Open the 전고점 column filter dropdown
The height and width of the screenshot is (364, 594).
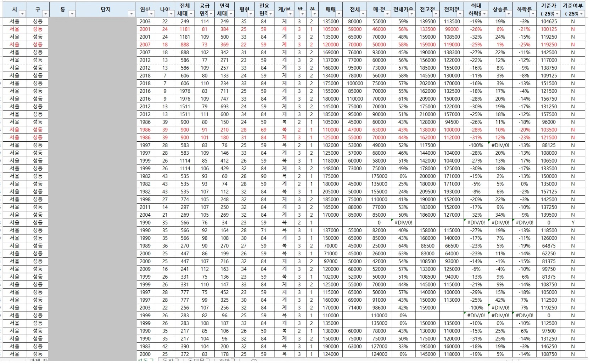pos(436,14)
